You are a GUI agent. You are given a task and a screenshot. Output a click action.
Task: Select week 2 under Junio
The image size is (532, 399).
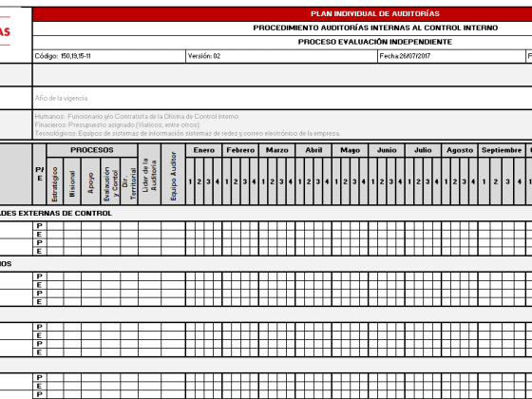(x=382, y=181)
